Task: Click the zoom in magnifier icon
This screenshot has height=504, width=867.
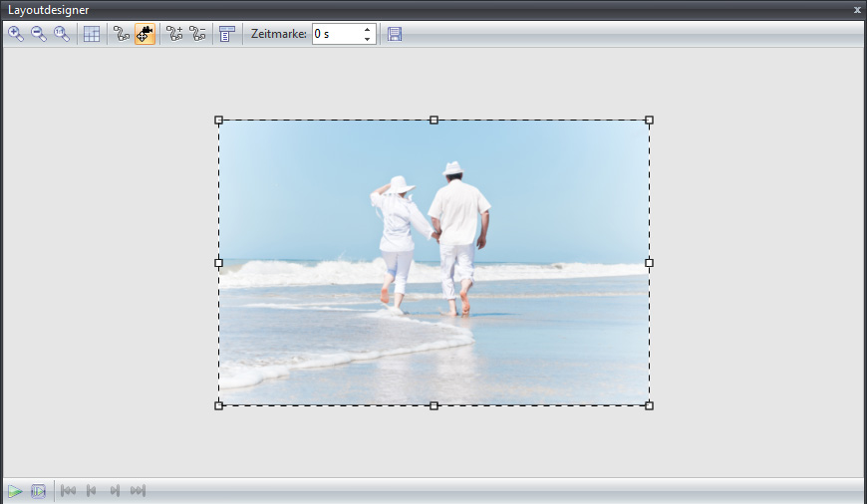Action: pos(16,34)
